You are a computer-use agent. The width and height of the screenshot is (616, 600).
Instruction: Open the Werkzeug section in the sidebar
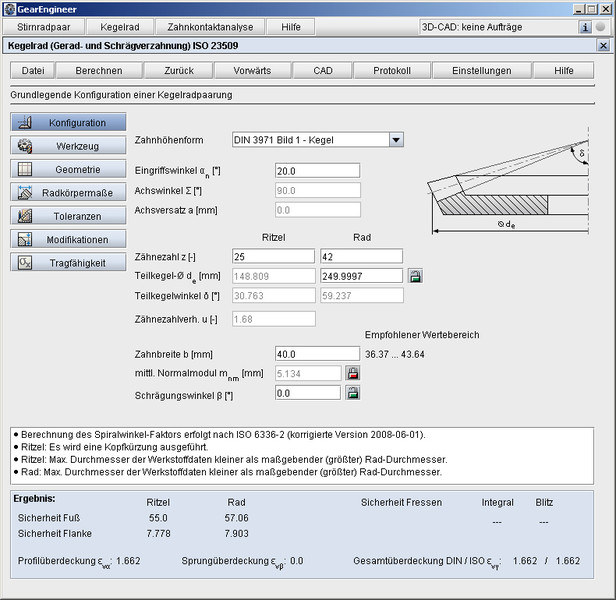click(68, 146)
